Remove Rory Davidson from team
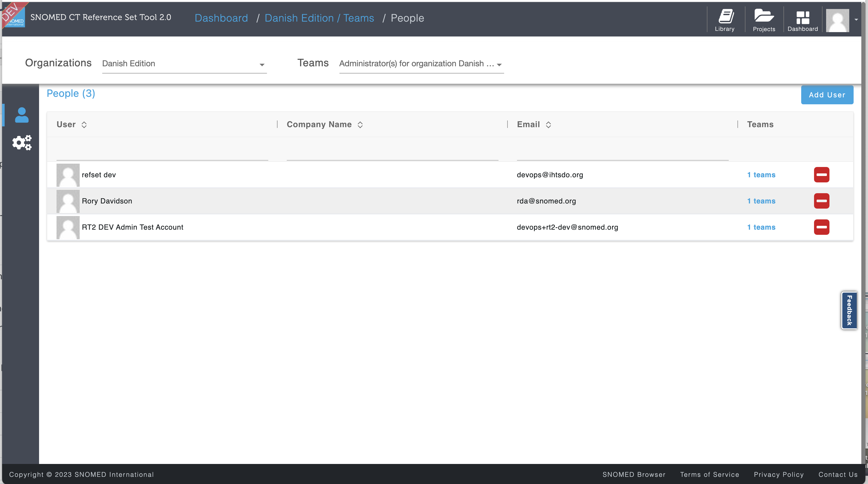 click(821, 201)
